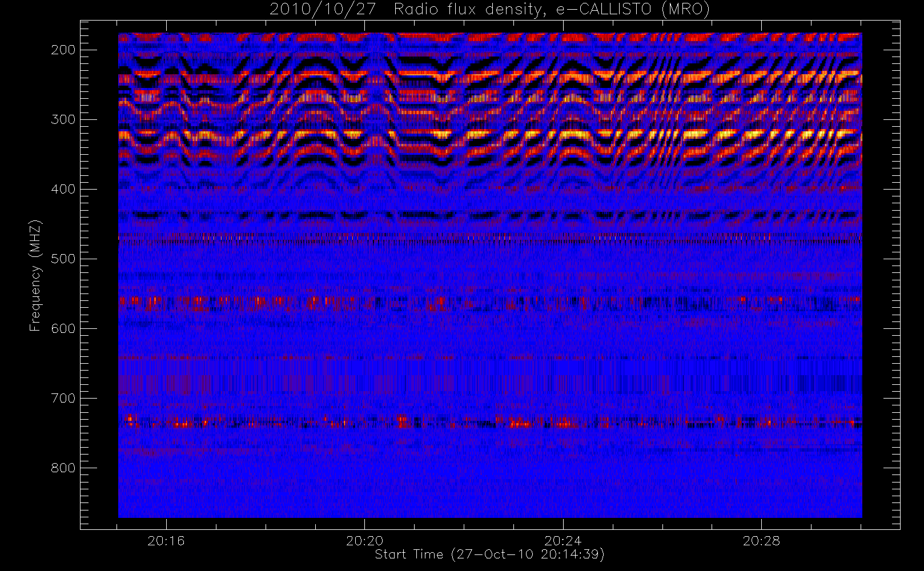Image resolution: width=924 pixels, height=571 pixels.
Task: Click the plot title '2010/10/27 Radio flux density'
Action: coord(489,9)
